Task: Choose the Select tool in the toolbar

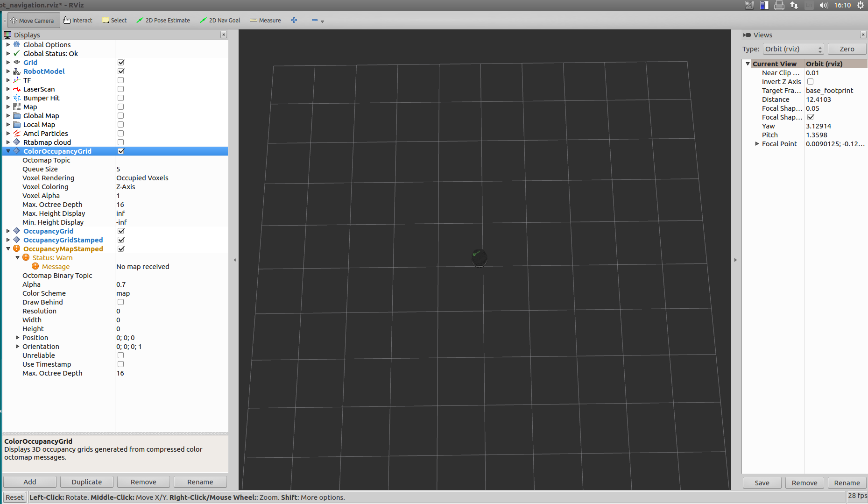Action: (x=114, y=20)
